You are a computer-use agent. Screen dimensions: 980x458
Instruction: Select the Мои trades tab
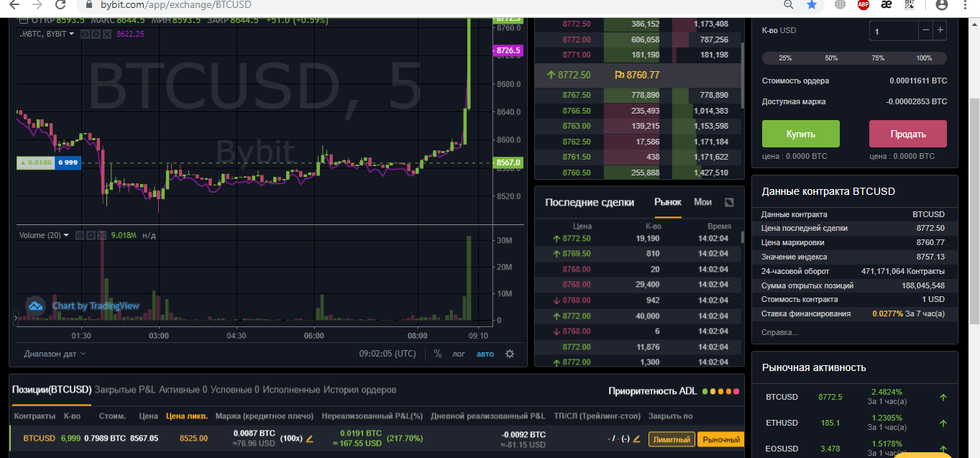point(702,202)
